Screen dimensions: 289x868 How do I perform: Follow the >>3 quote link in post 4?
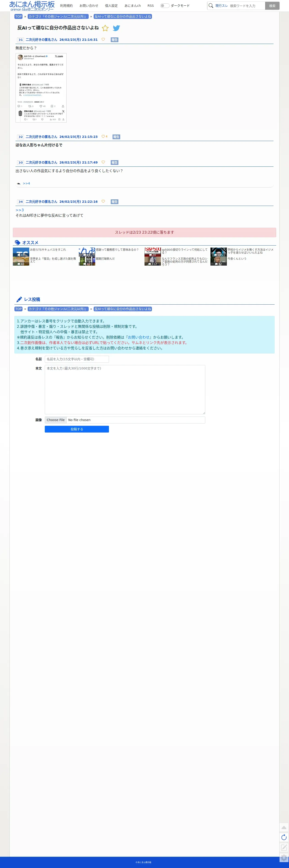[x=20, y=210]
